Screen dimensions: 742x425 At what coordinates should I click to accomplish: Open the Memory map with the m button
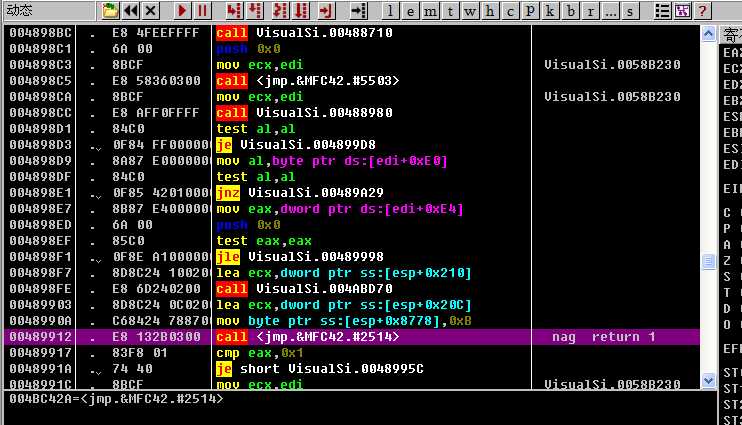tap(430, 10)
